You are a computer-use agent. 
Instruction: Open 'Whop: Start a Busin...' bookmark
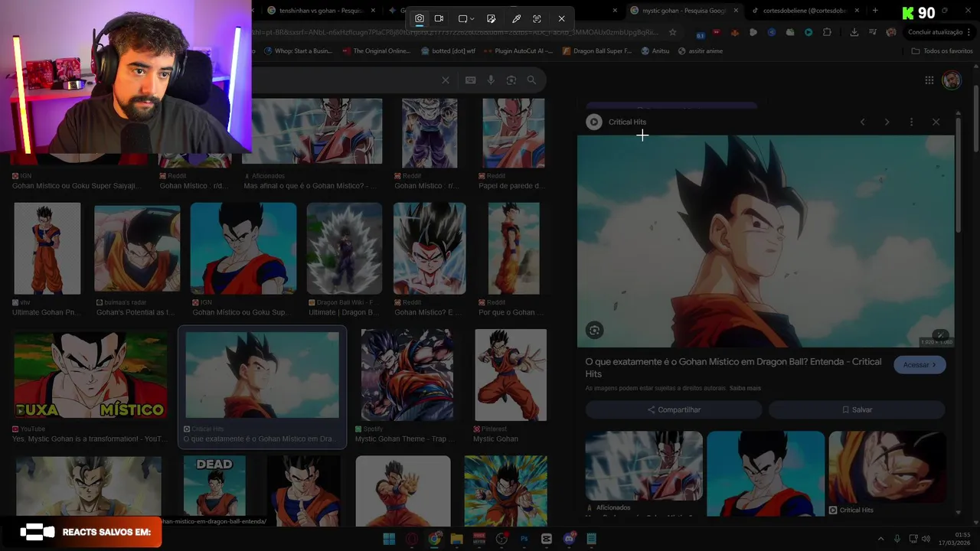(298, 51)
